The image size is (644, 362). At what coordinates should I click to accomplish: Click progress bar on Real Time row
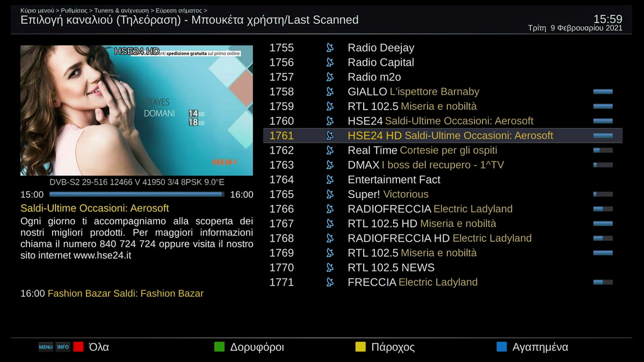(603, 150)
